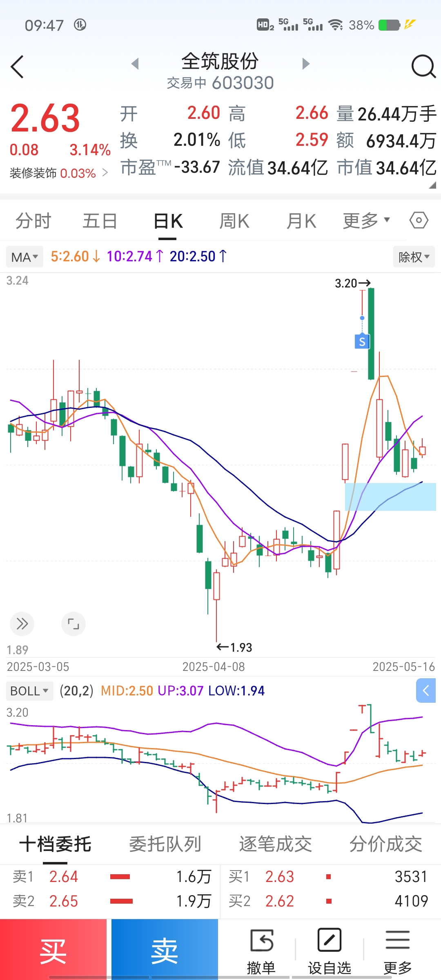This screenshot has height=980, width=441.
Task: Tap the stock name 全筑股份
Action: coord(220,61)
